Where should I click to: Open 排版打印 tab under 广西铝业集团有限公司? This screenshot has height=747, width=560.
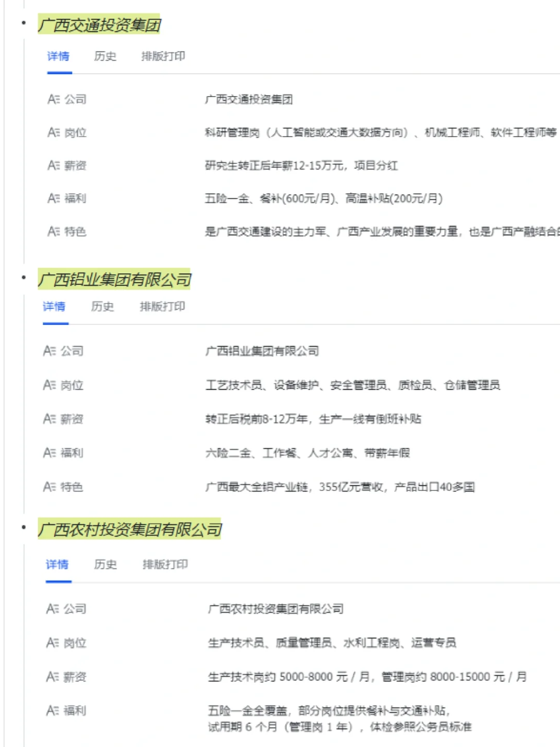(162, 307)
